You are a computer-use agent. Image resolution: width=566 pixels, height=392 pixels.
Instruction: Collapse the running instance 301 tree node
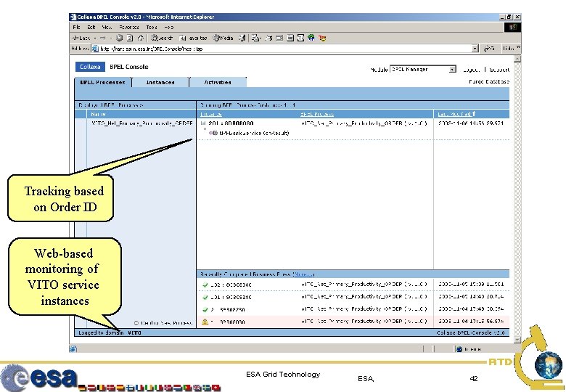[203, 123]
